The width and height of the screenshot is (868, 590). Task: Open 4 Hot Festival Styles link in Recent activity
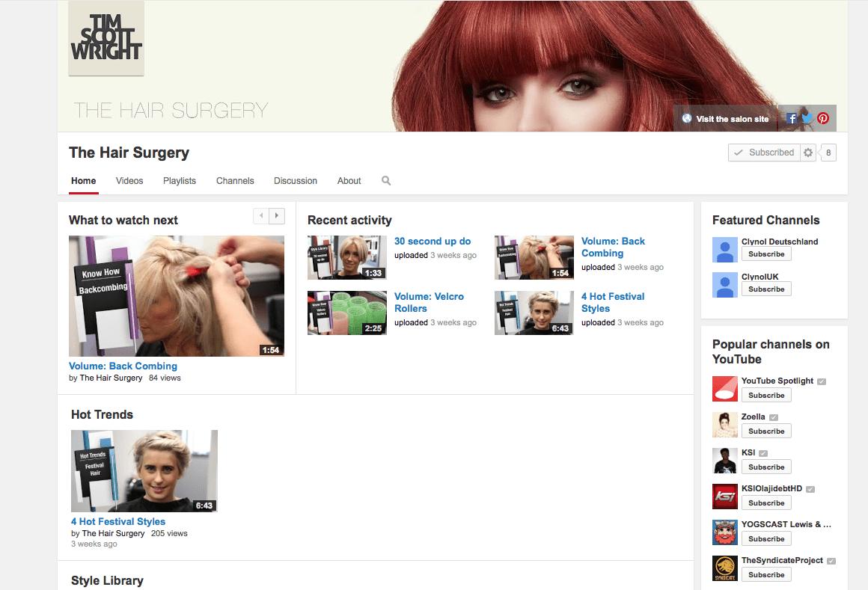click(613, 302)
